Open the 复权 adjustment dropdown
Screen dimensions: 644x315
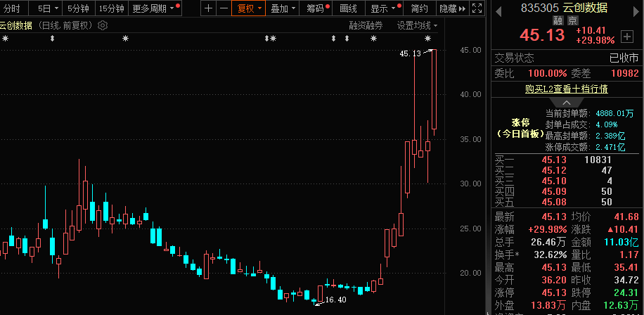[x=250, y=8]
